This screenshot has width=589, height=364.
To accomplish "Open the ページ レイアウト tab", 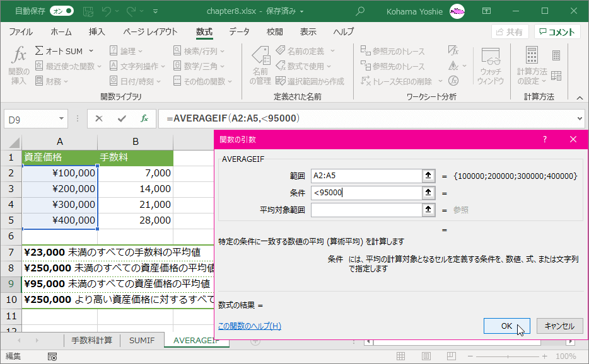I will 150,32.
